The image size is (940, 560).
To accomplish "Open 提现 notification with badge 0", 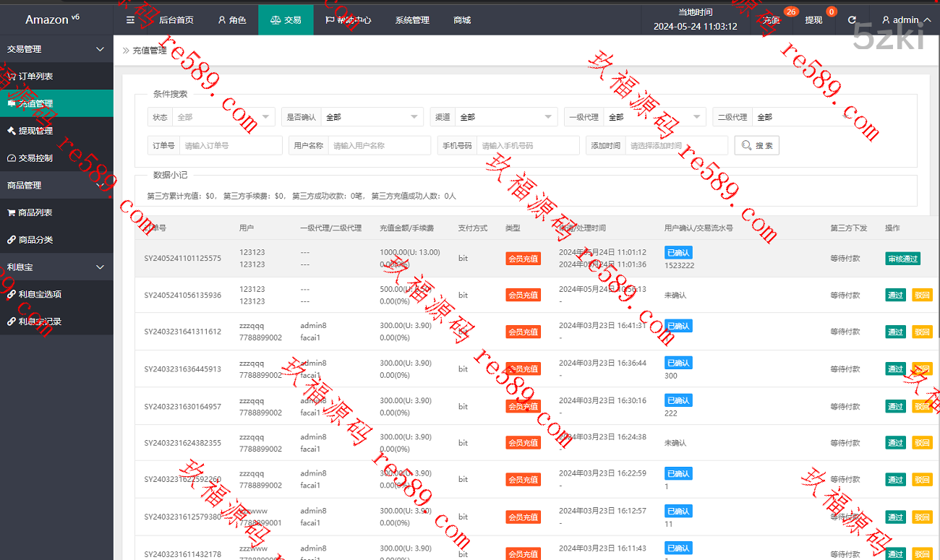I will (813, 20).
